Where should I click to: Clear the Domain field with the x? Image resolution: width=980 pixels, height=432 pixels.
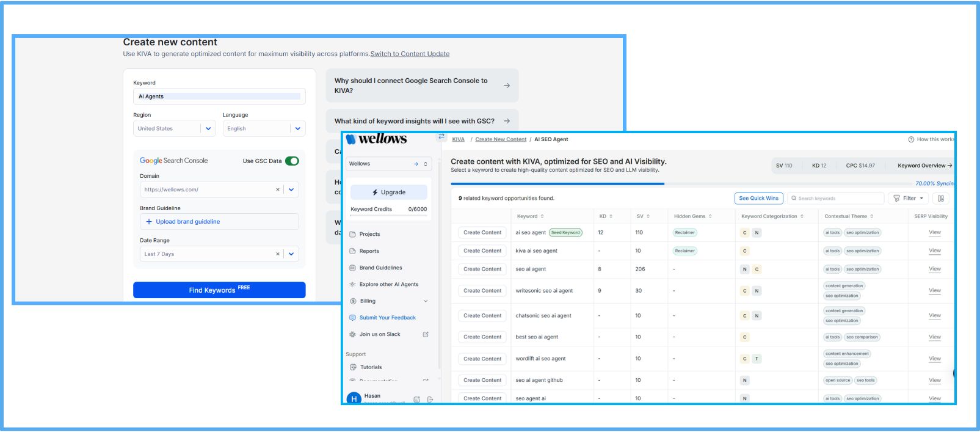tap(278, 189)
